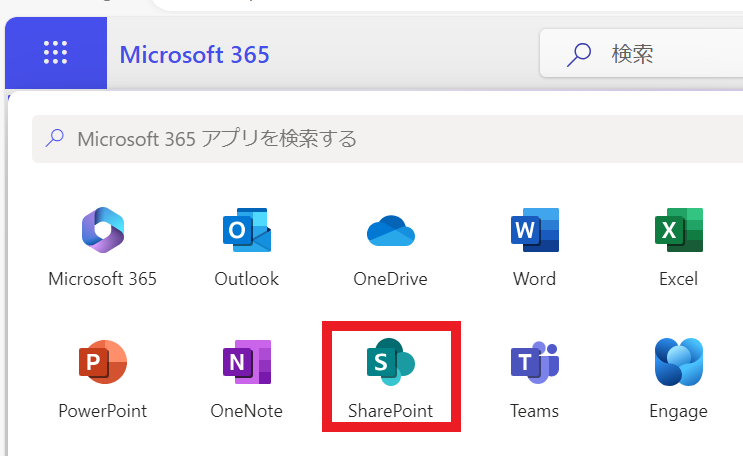Launch the PowerPoint app
The height and width of the screenshot is (456, 743).
(x=103, y=362)
